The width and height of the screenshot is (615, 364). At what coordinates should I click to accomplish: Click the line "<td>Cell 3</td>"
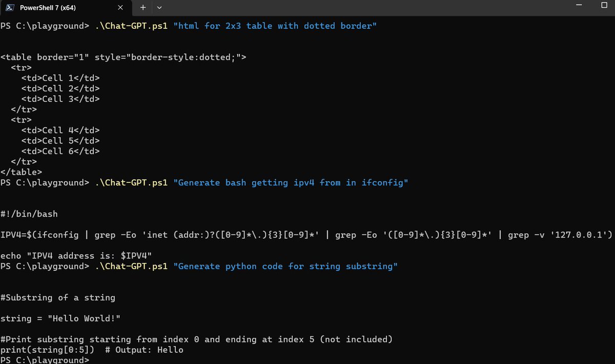pos(60,99)
